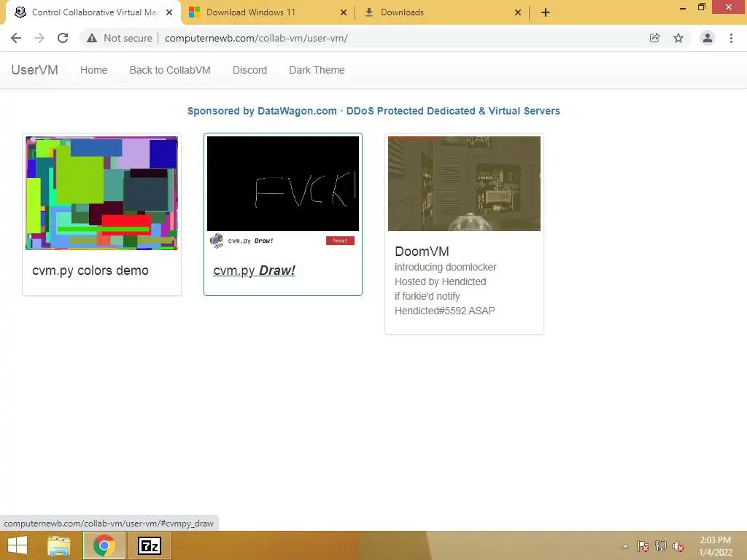The width and height of the screenshot is (747, 560).
Task: Click the Not secure warning icon
Action: (x=91, y=38)
